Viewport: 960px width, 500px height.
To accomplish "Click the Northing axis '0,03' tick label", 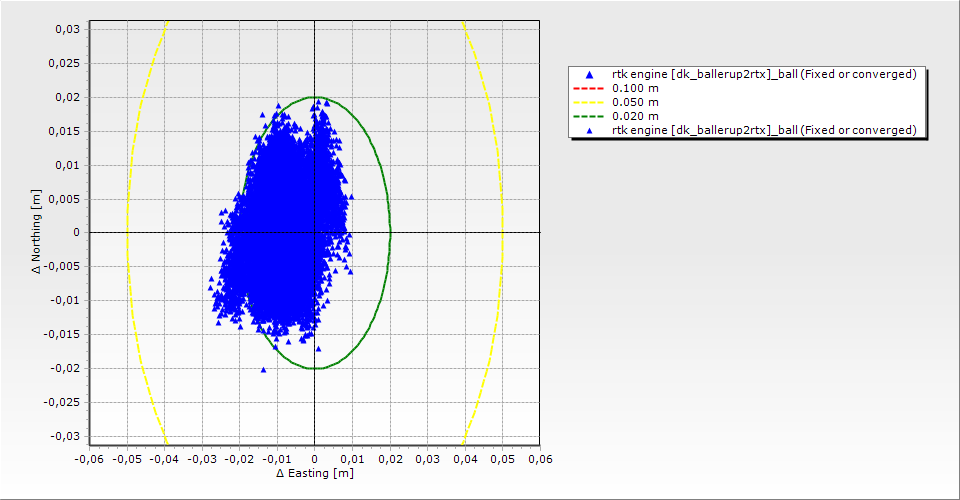I will pyautogui.click(x=67, y=29).
